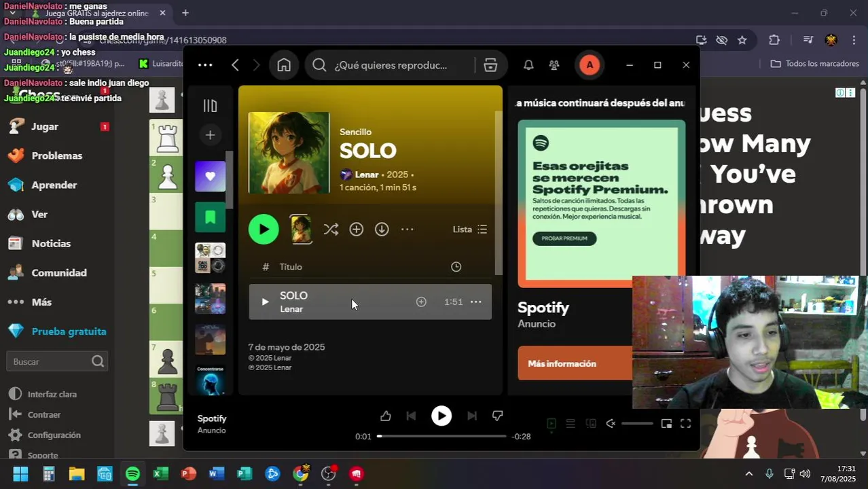Open the Spotify miniplayer
This screenshot has height=489, width=868.
tap(666, 424)
